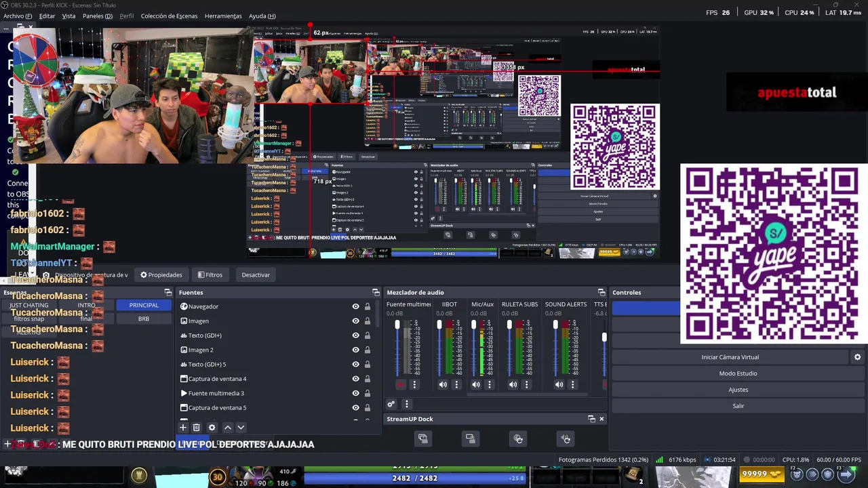Click the gold coins 99999 counter

[x=762, y=474]
